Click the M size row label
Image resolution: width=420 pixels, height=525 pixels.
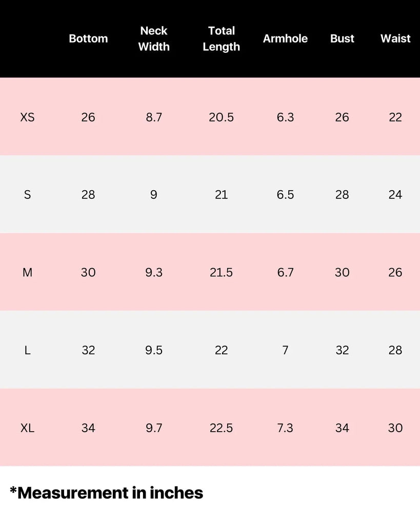pyautogui.click(x=28, y=273)
